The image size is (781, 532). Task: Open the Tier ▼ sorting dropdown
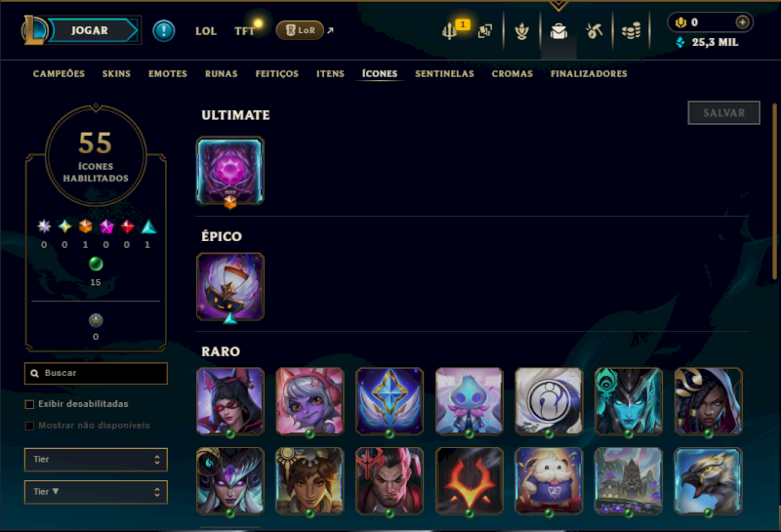(x=96, y=492)
